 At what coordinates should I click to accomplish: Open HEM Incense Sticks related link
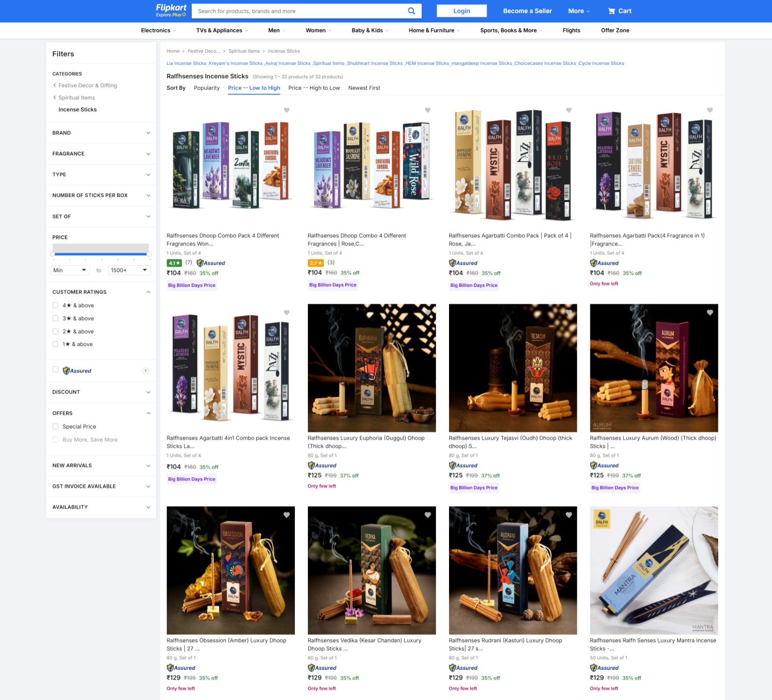[x=427, y=63]
